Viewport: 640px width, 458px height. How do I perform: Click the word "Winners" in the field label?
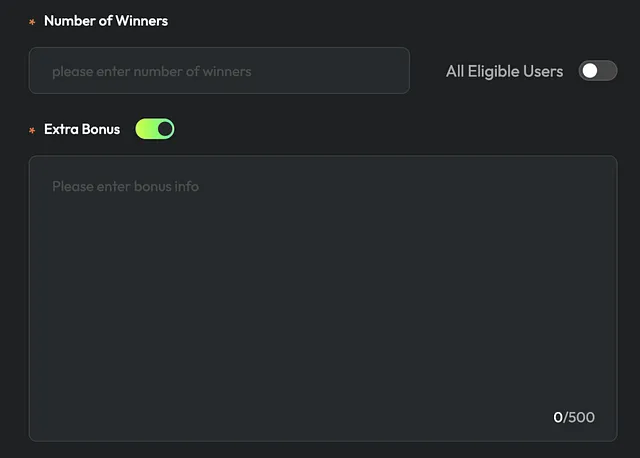(140, 21)
